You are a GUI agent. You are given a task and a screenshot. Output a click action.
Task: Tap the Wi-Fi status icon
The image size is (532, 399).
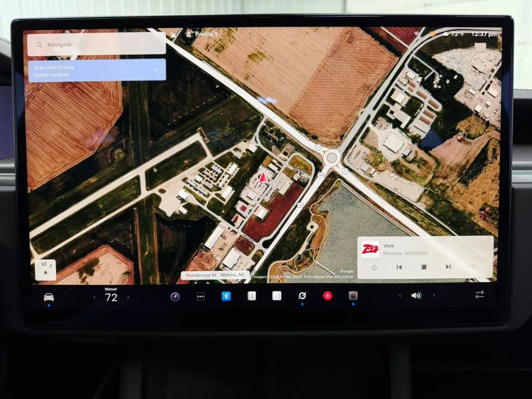[417, 34]
